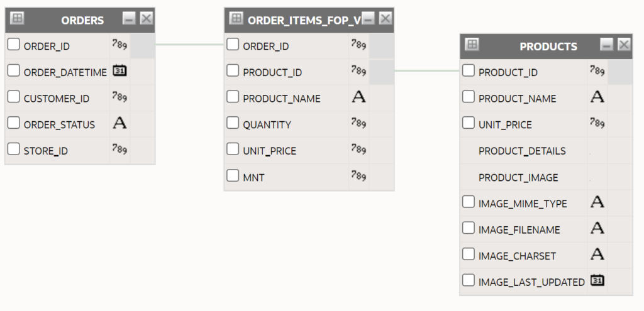Click text type icon of ORDER_STATUS

pyautogui.click(x=119, y=123)
